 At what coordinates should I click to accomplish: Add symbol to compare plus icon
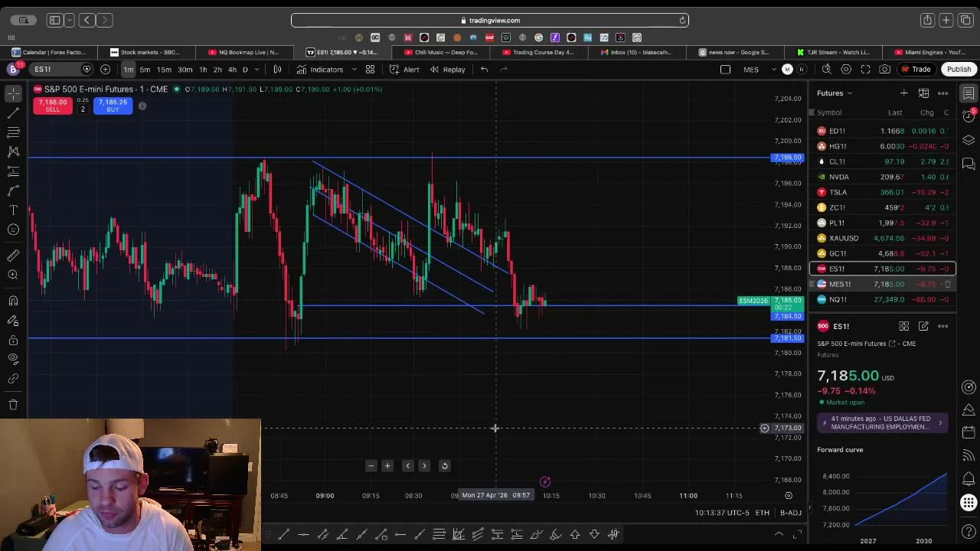tap(105, 70)
